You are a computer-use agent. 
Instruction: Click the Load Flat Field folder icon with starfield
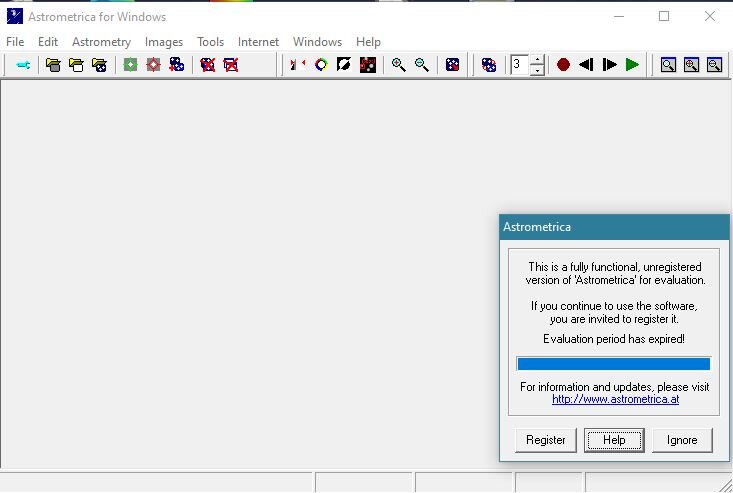point(99,65)
